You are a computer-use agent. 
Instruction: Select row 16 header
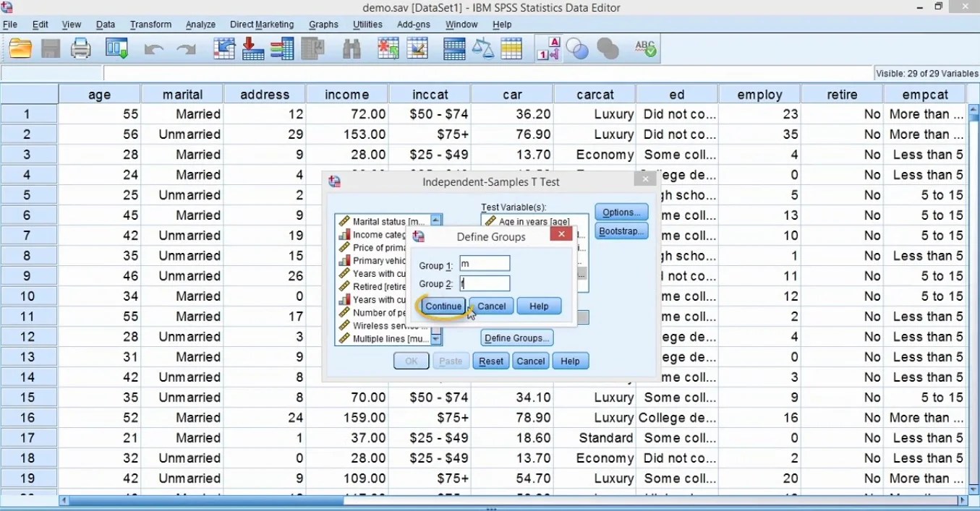29,418
